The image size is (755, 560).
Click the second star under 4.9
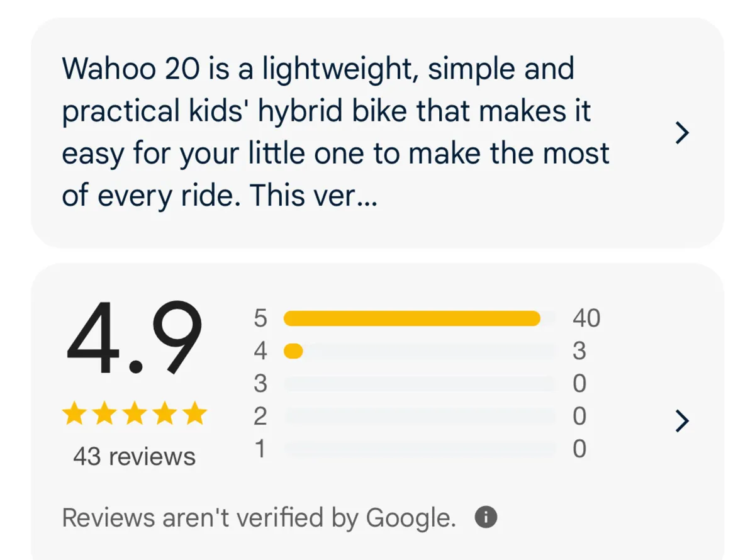pos(103,413)
